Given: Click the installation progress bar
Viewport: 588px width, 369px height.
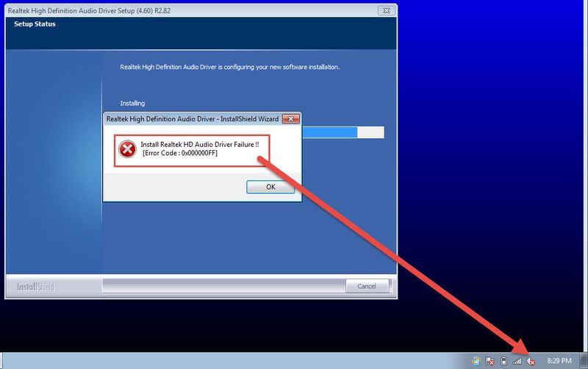Looking at the screenshot, I should point(343,132).
